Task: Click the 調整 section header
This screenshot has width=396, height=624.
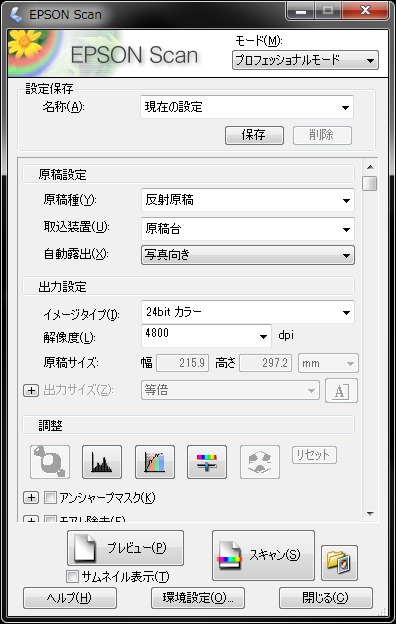Action: 188,425
